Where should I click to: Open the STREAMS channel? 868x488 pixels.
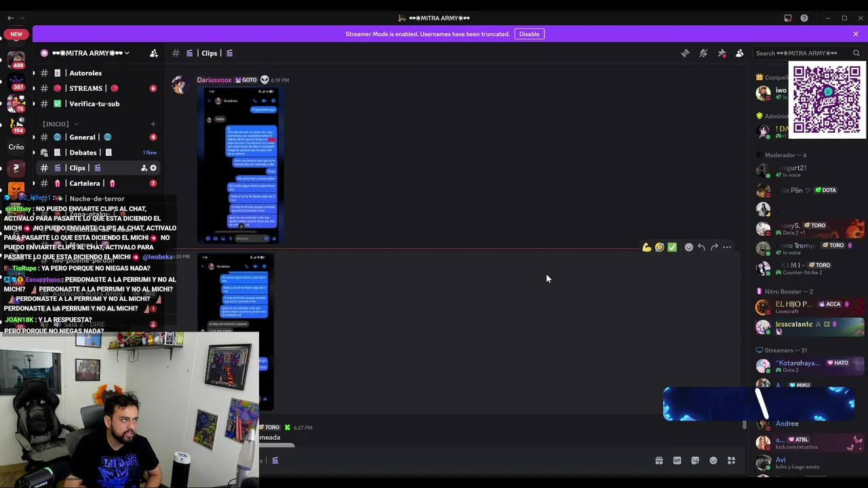pos(95,88)
